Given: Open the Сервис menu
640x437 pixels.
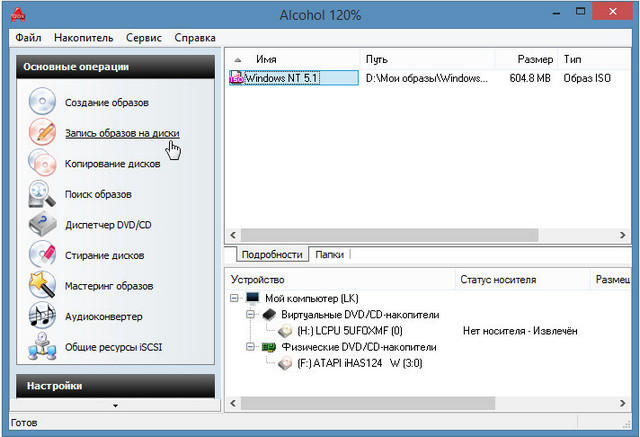Looking at the screenshot, I should pyautogui.click(x=144, y=38).
